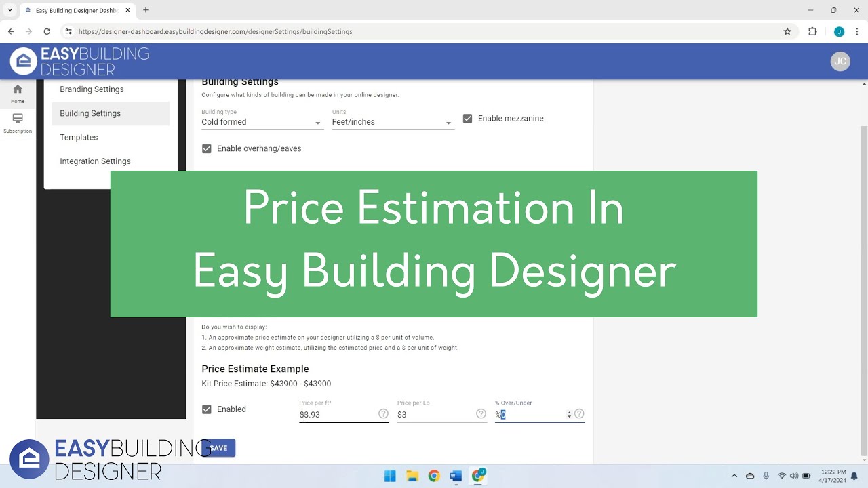Show help for % Over/Under
The image size is (868, 488).
[x=579, y=414]
